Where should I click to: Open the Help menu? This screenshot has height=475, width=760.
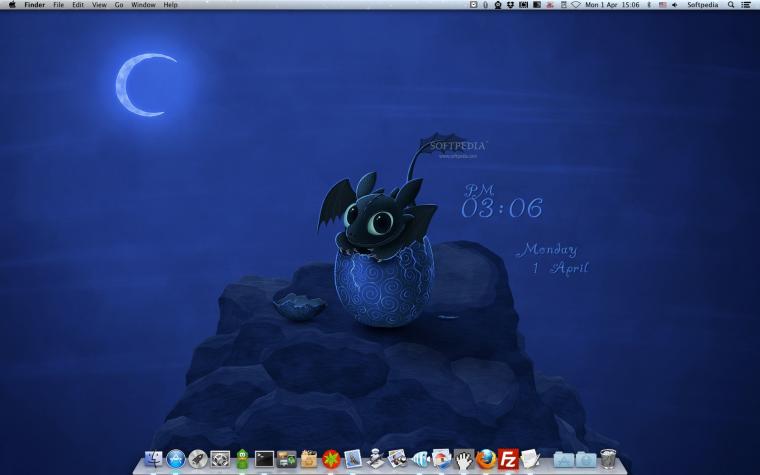170,5
